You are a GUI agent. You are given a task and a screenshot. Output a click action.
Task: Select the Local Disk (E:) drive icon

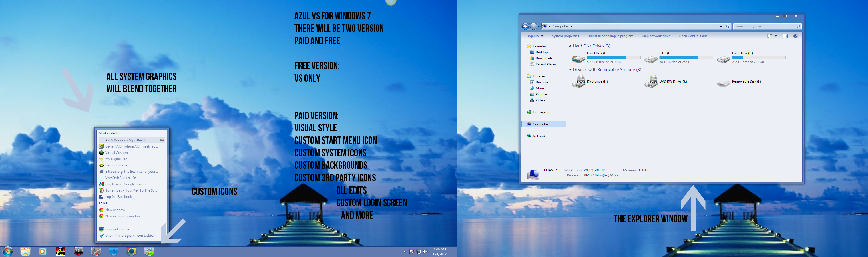click(723, 60)
